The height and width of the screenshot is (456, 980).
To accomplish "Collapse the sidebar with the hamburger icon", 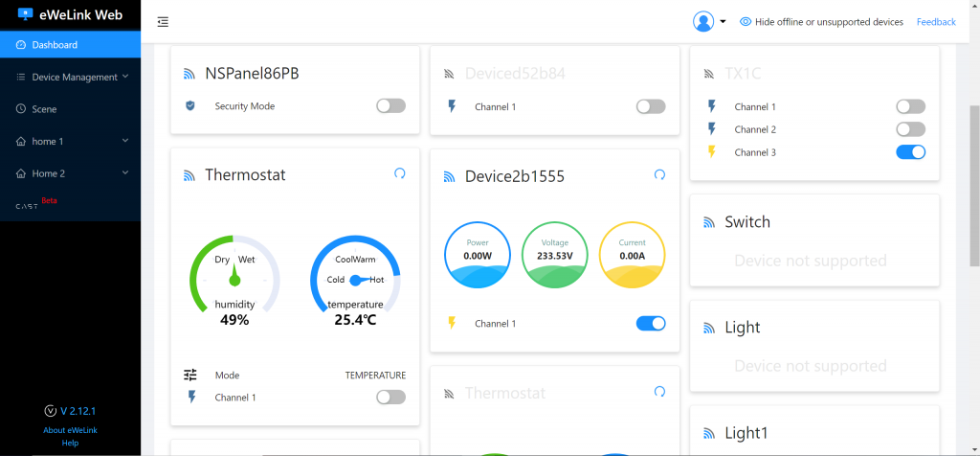I will pyautogui.click(x=163, y=22).
